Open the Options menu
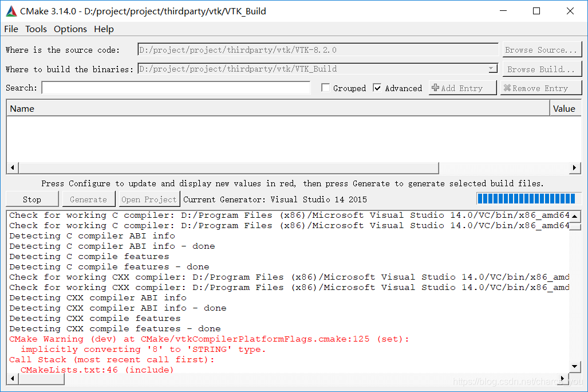Image resolution: width=588 pixels, height=392 pixels. pyautogui.click(x=70, y=29)
